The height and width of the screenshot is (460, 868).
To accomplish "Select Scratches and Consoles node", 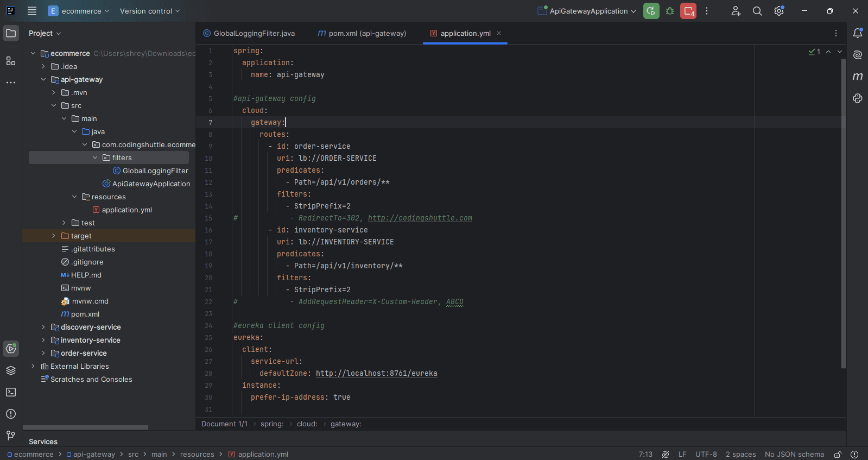I will (x=86, y=379).
